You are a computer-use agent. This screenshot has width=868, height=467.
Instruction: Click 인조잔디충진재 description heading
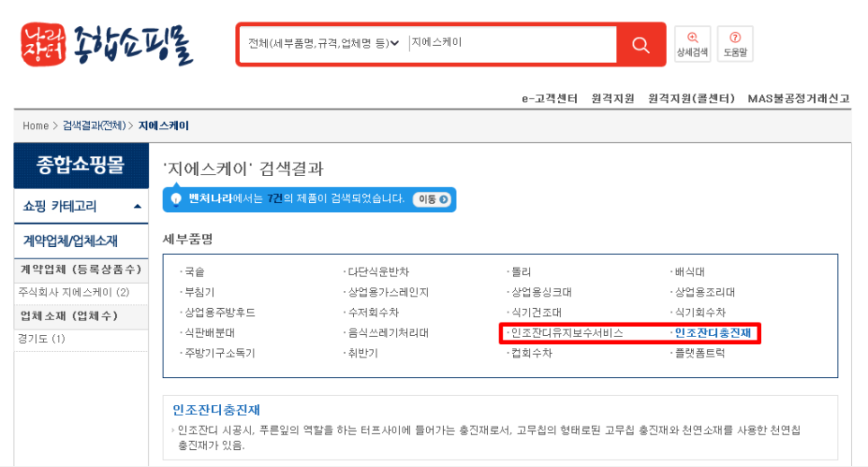click(x=216, y=410)
